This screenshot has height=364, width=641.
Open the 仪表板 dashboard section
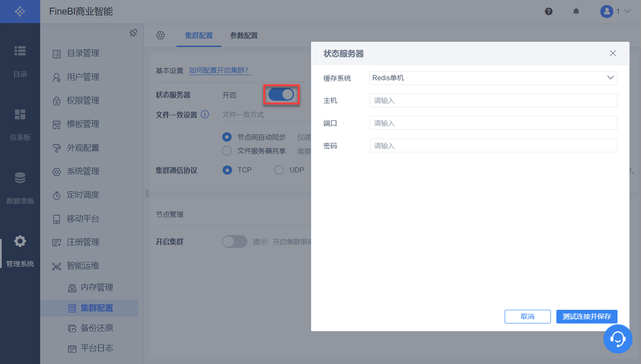20,125
